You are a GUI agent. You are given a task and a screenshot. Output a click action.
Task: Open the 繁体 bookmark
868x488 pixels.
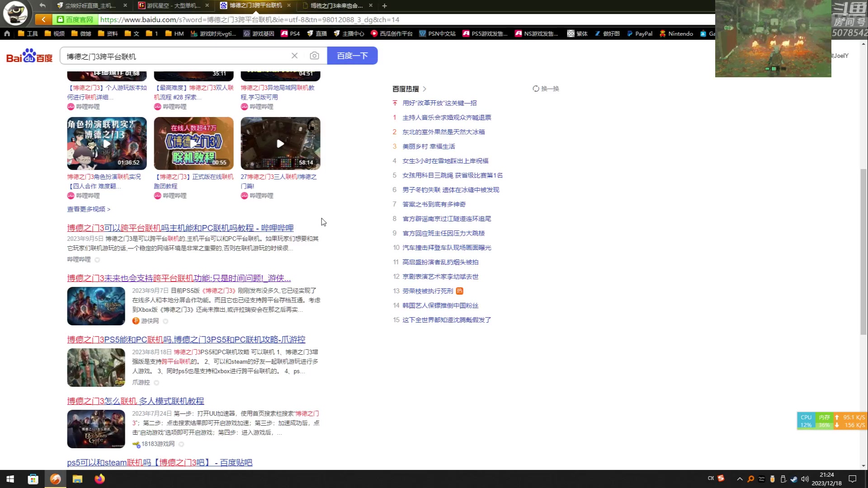click(577, 33)
